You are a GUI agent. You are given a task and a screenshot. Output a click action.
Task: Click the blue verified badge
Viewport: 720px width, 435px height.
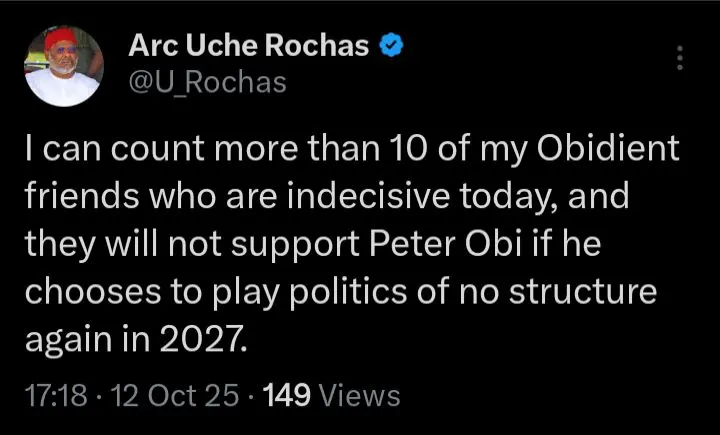tap(395, 45)
